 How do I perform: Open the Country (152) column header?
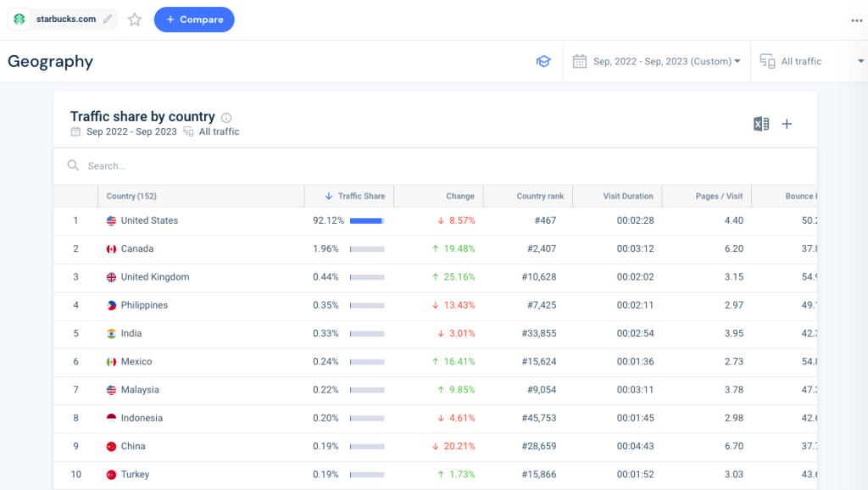click(x=131, y=196)
